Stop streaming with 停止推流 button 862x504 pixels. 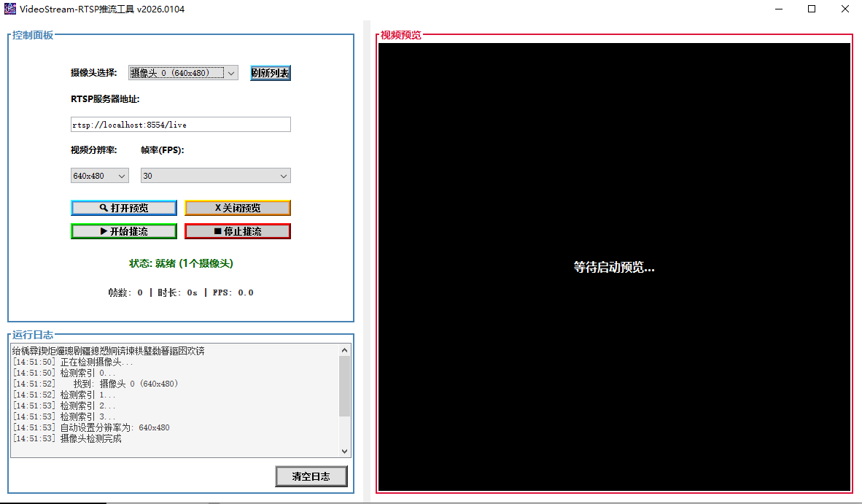tap(238, 231)
